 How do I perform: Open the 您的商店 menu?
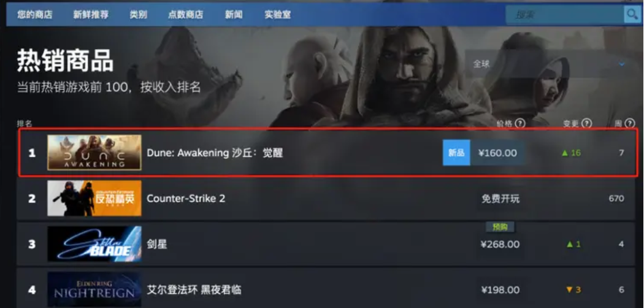[35, 15]
